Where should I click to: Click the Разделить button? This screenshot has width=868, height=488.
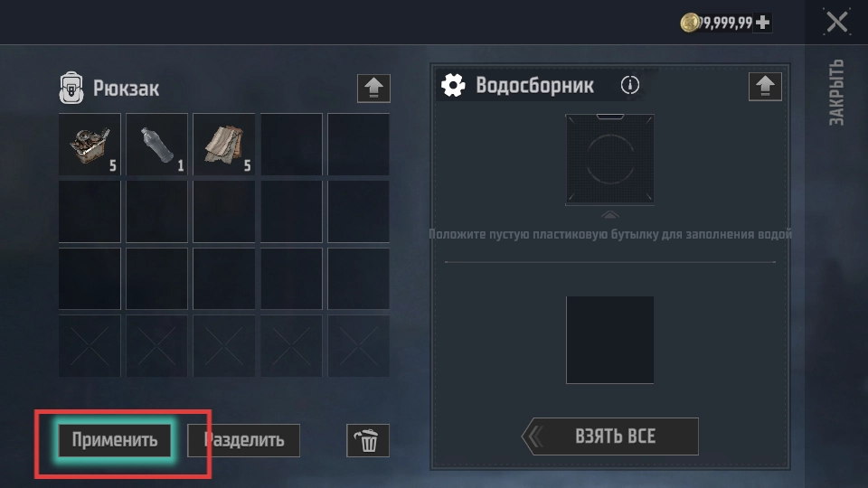(x=243, y=440)
